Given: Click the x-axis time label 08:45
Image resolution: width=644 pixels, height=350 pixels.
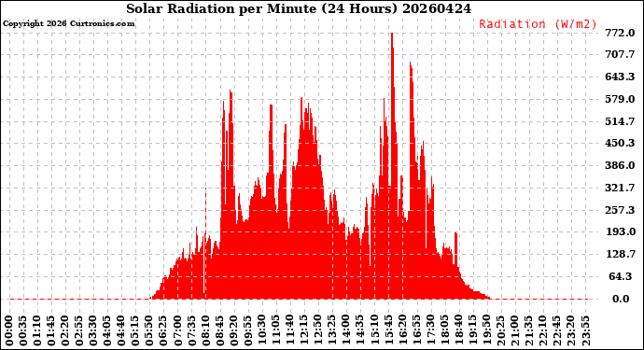Looking at the screenshot, I should coord(220,331).
